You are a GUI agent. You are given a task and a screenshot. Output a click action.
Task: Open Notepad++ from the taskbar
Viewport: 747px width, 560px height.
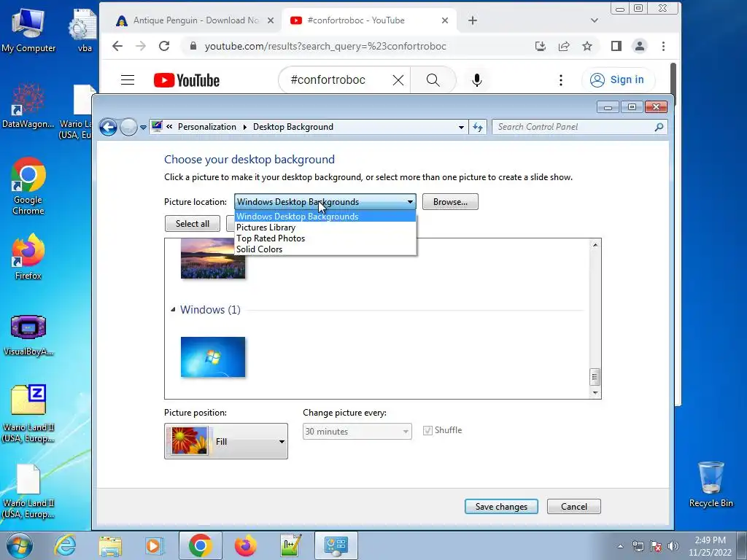tap(290, 545)
